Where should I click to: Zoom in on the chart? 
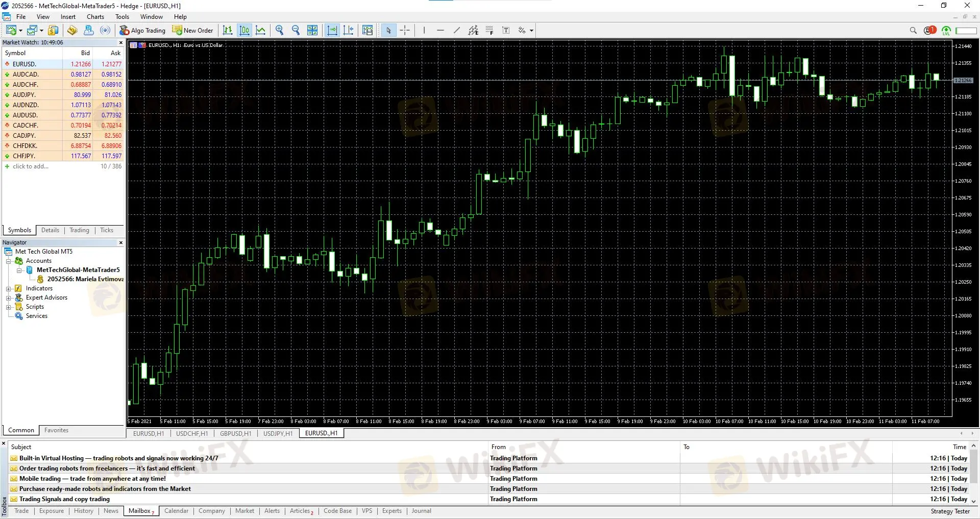[279, 31]
